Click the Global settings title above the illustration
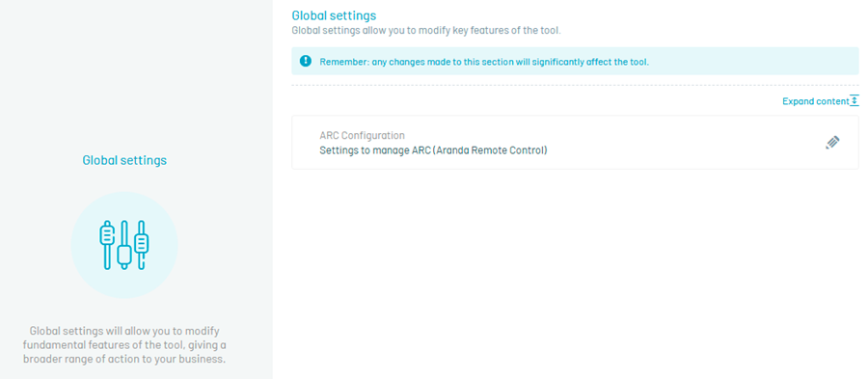 pyautogui.click(x=124, y=160)
